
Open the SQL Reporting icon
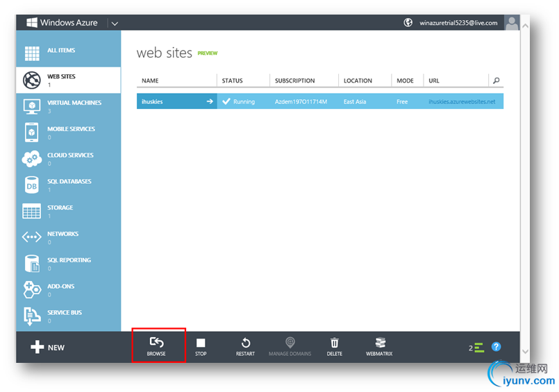click(x=32, y=264)
